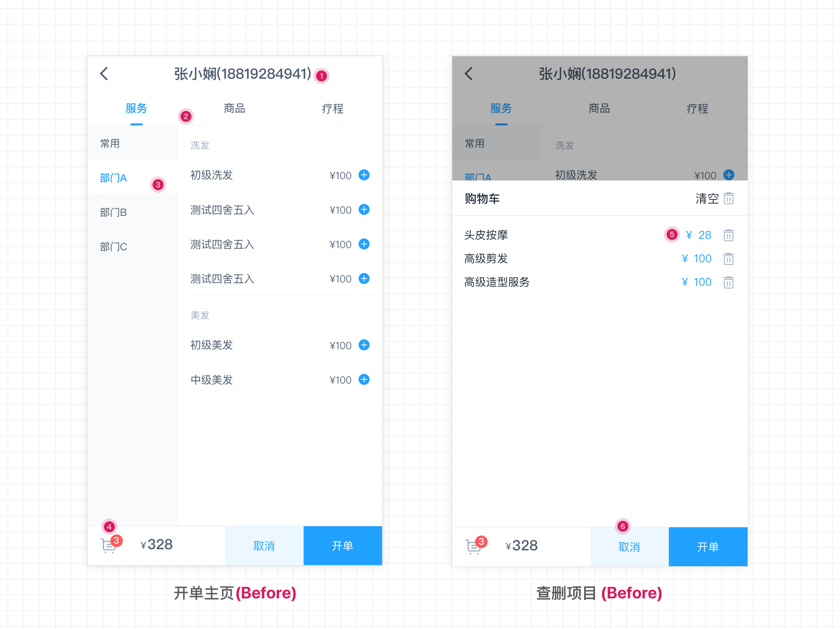Click ¥100 price of 初级美发

tap(341, 345)
